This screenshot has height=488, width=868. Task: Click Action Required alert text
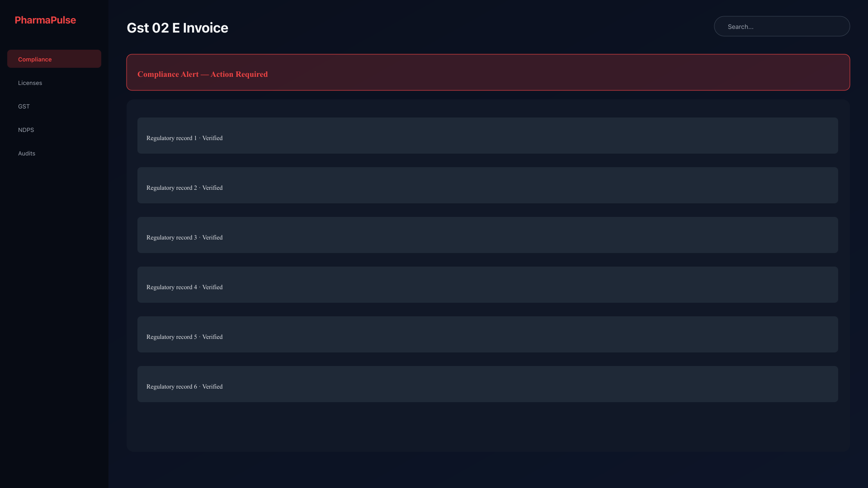coord(239,74)
